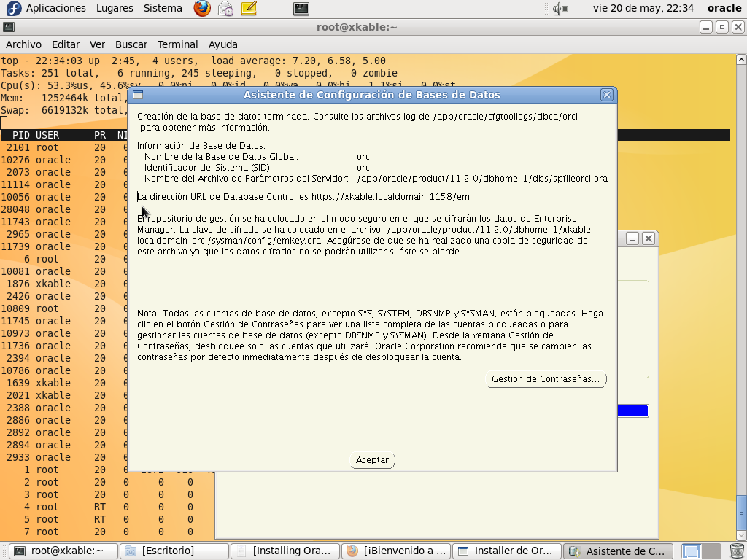Click the Tasks: 251 total line
Viewport: 747px width, 560px height.
[x=198, y=74]
